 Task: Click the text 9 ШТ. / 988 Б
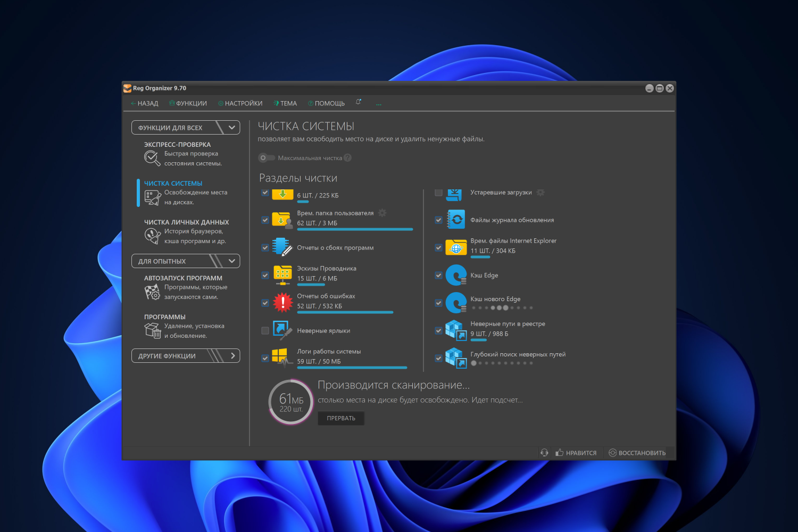pyautogui.click(x=489, y=334)
